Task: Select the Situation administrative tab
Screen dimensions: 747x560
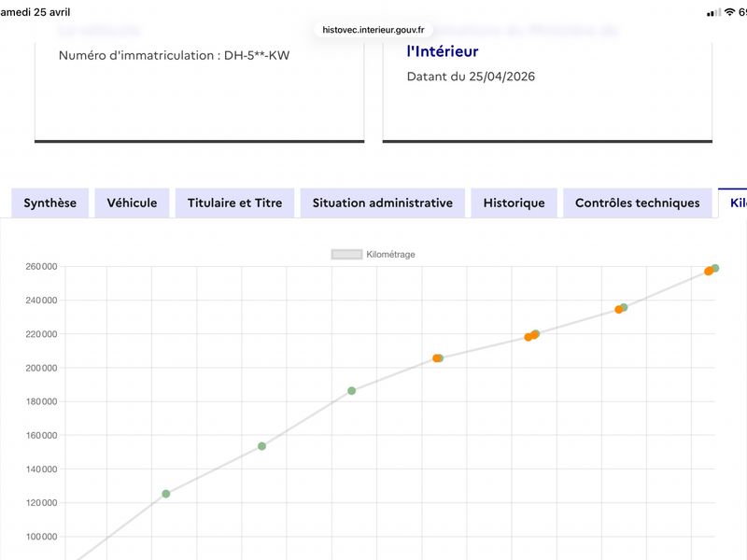Action: point(383,203)
